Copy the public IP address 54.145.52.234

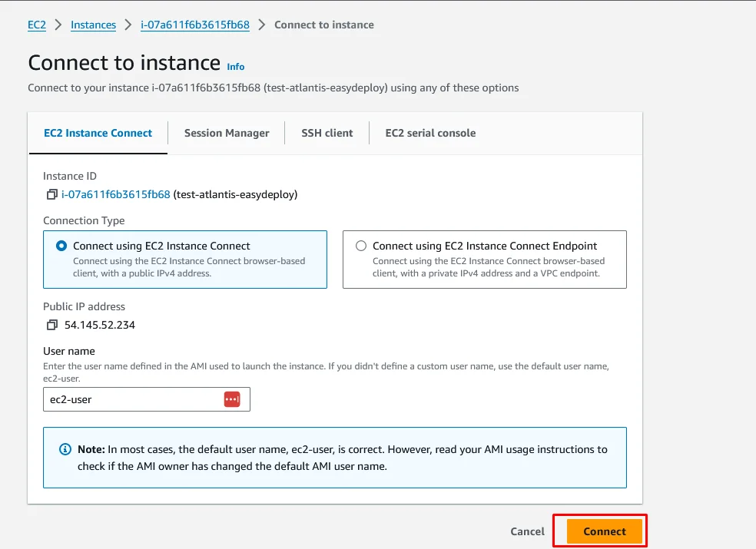tap(51, 325)
